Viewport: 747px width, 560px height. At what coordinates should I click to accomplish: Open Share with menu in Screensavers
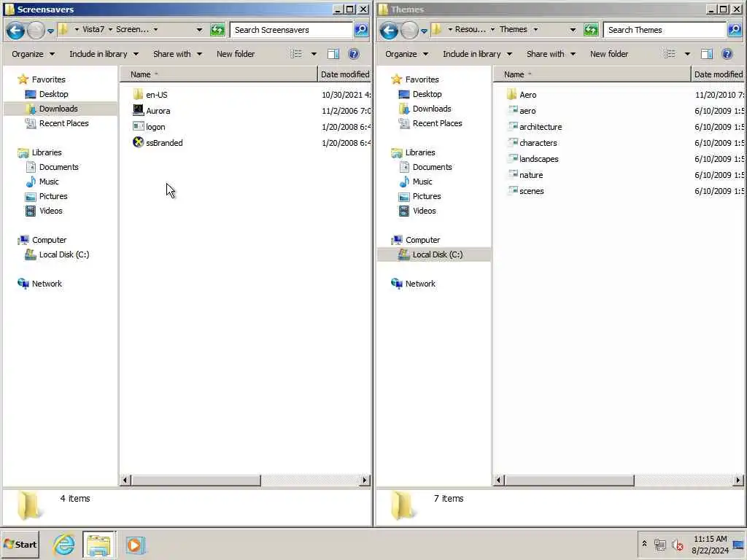[178, 54]
